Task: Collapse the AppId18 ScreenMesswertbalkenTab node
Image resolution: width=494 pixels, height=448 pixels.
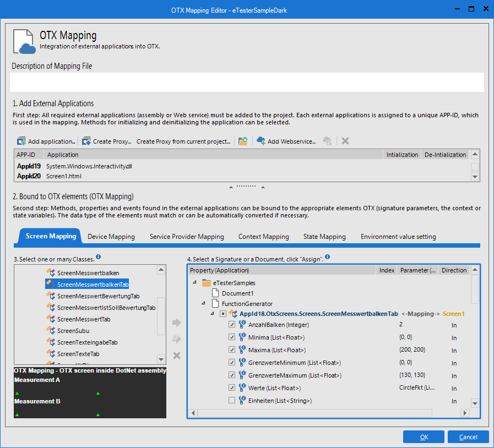Action: click(211, 314)
